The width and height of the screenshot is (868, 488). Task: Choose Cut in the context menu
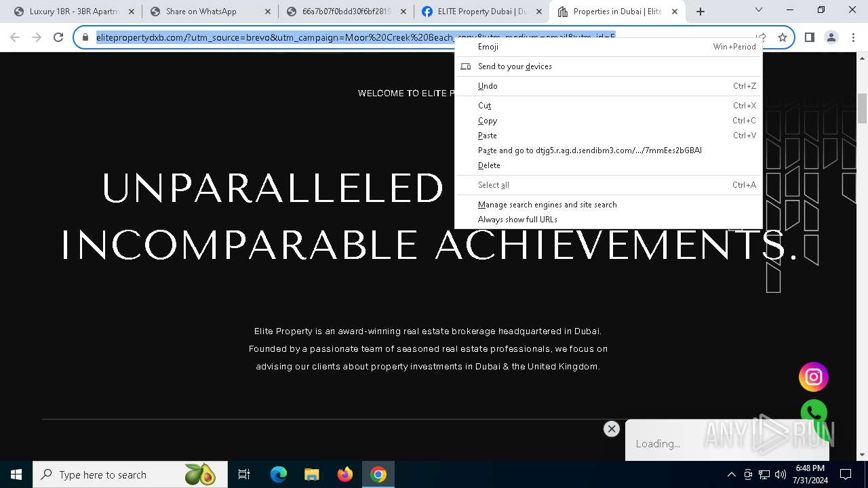click(608, 106)
